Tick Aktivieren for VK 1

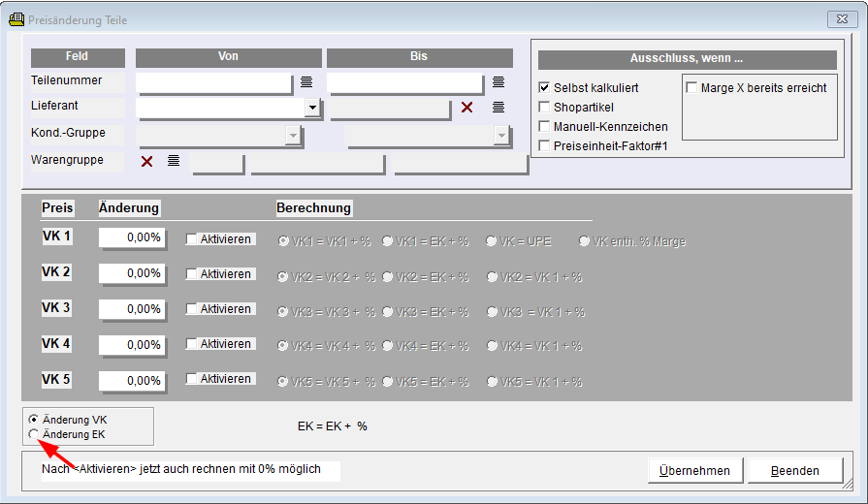pos(191,239)
